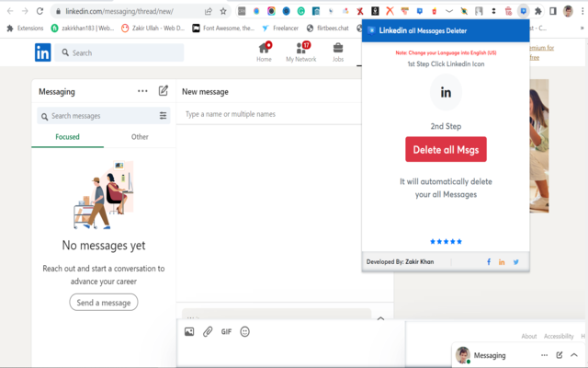
Task: Click the five blue rating stars
Action: [x=446, y=241]
